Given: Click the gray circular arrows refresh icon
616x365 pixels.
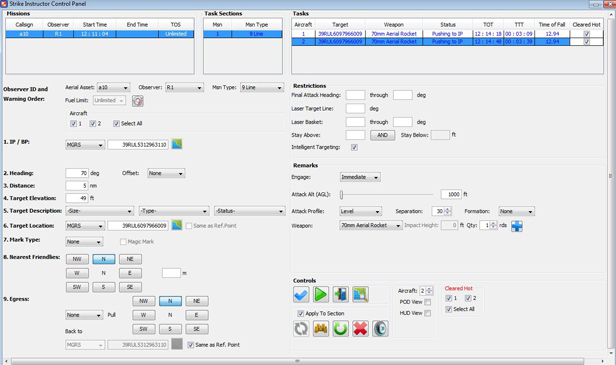Looking at the screenshot, I should 301,328.
